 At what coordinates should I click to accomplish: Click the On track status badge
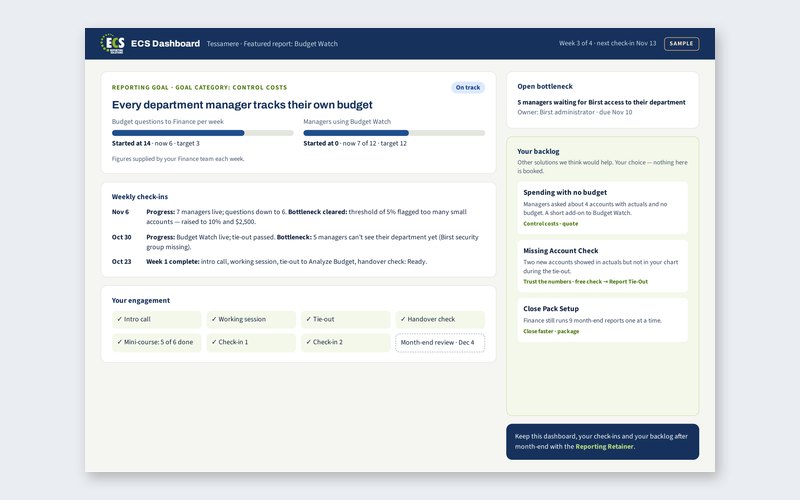467,87
